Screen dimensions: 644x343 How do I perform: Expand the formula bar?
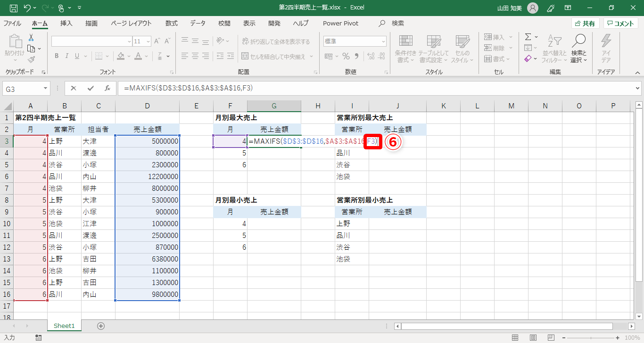click(638, 88)
